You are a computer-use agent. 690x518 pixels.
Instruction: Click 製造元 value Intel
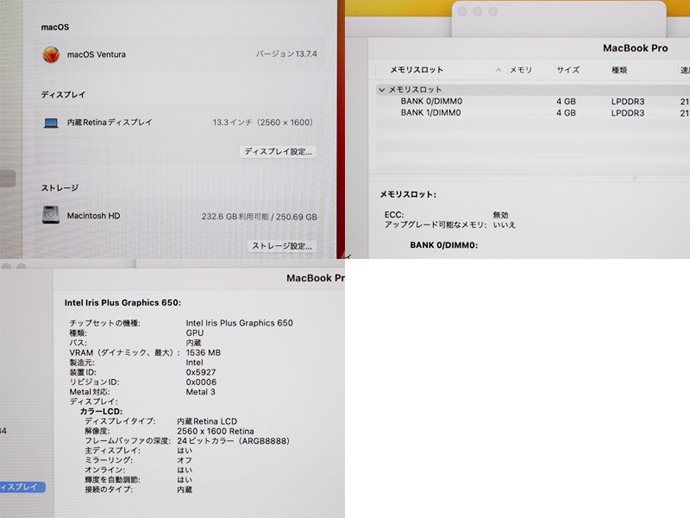[195, 362]
